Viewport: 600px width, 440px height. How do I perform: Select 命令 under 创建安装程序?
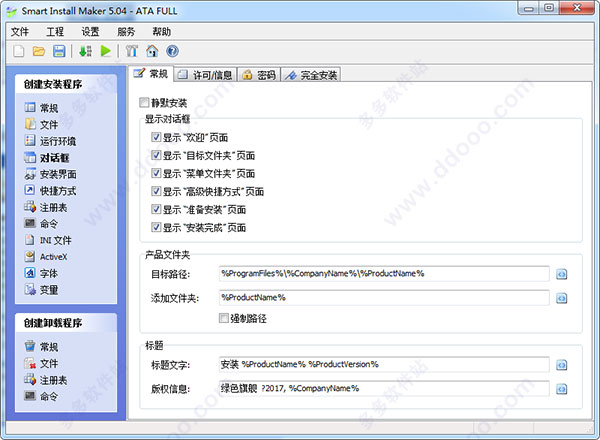[41, 223]
